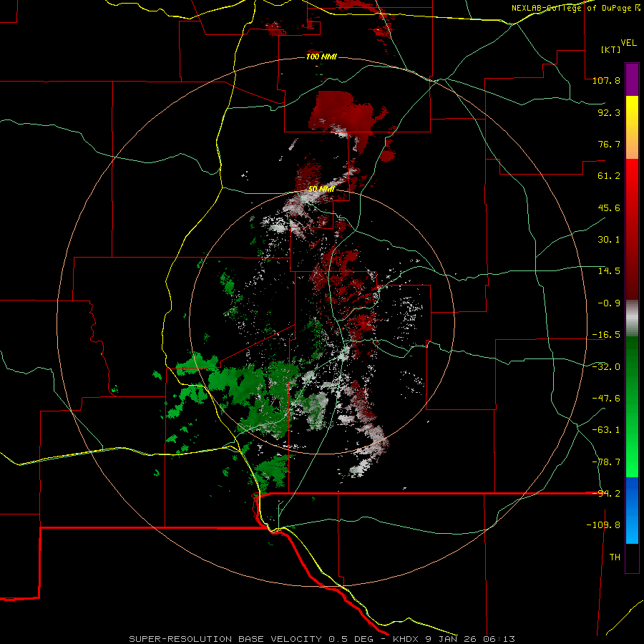Click the -78.7 scale value
The image size is (644, 644).
click(x=606, y=462)
